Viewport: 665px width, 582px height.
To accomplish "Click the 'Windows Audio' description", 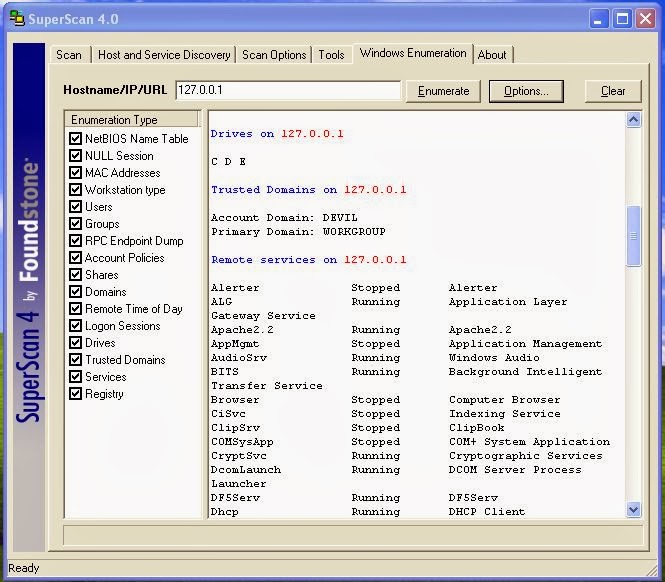I will coord(494,358).
